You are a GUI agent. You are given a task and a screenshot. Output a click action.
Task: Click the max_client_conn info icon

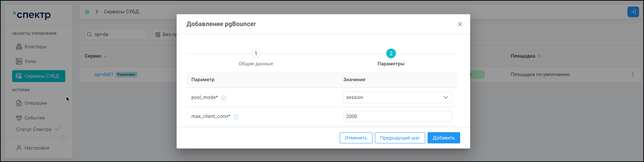coord(236,117)
